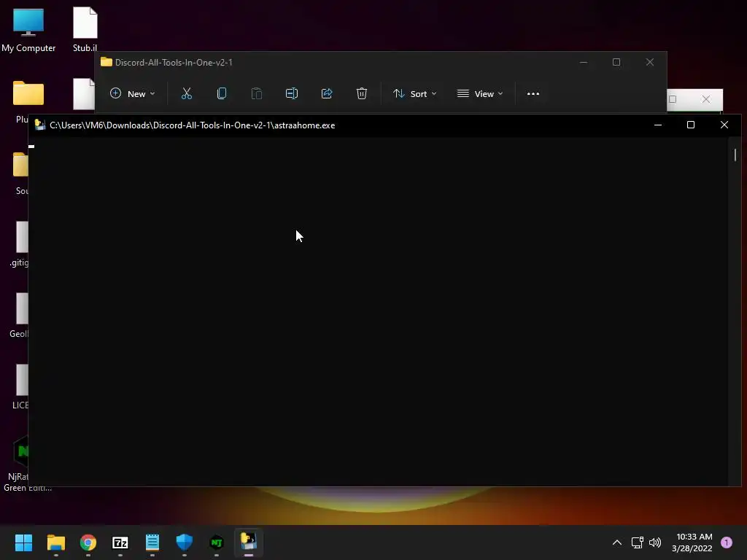This screenshot has width=747, height=560.
Task: Open Windows Security shield taskbar icon
Action: (185, 542)
